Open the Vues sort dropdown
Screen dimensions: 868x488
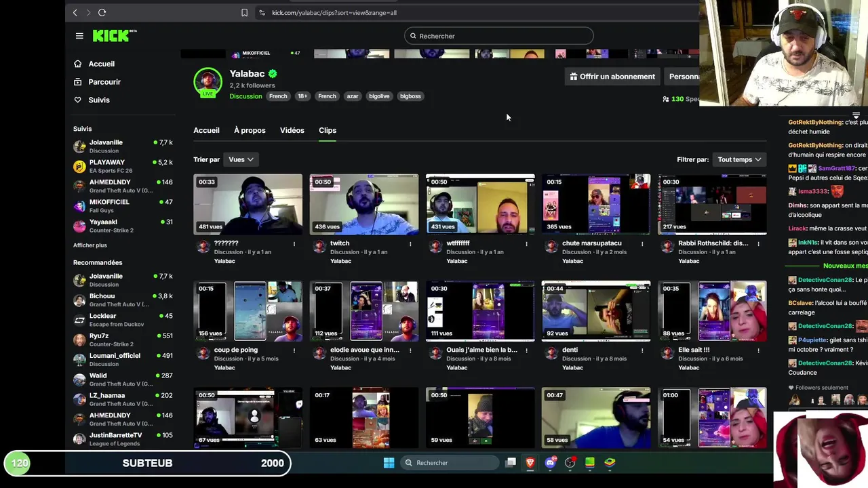coord(241,159)
